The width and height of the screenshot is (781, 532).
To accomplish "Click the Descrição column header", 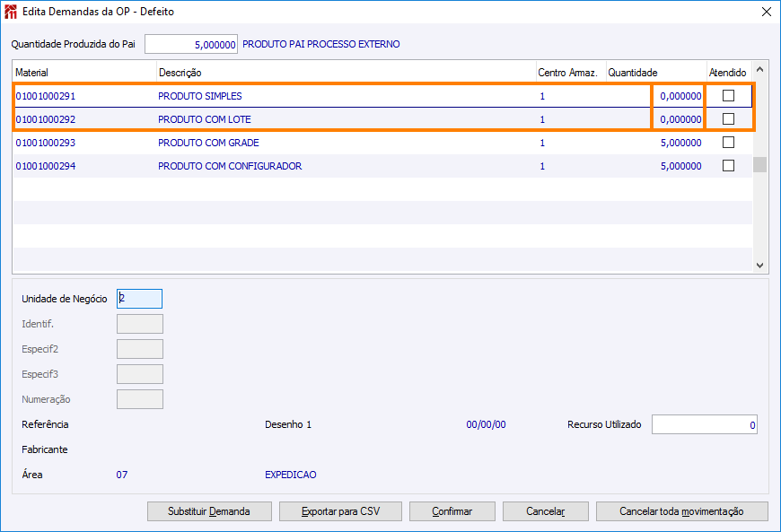I will pyautogui.click(x=347, y=73).
